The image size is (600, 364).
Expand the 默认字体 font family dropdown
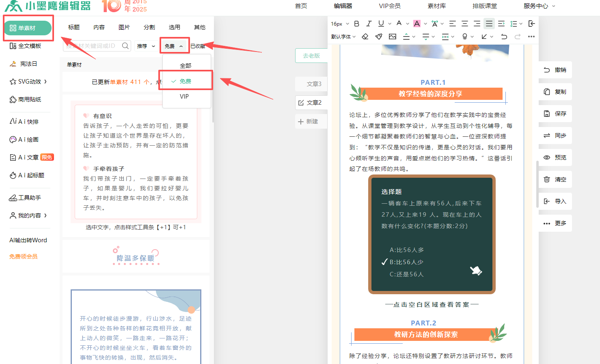(x=343, y=37)
